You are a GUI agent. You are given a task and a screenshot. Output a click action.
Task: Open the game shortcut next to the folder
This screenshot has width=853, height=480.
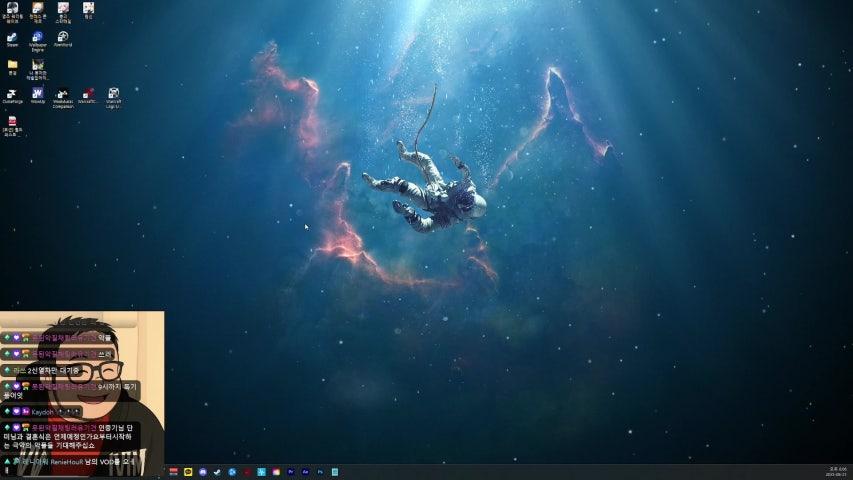pyautogui.click(x=38, y=70)
